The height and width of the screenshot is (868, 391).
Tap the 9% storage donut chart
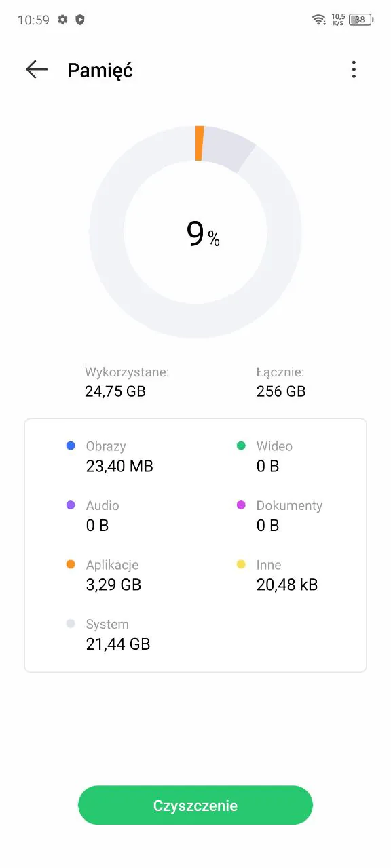click(x=195, y=232)
